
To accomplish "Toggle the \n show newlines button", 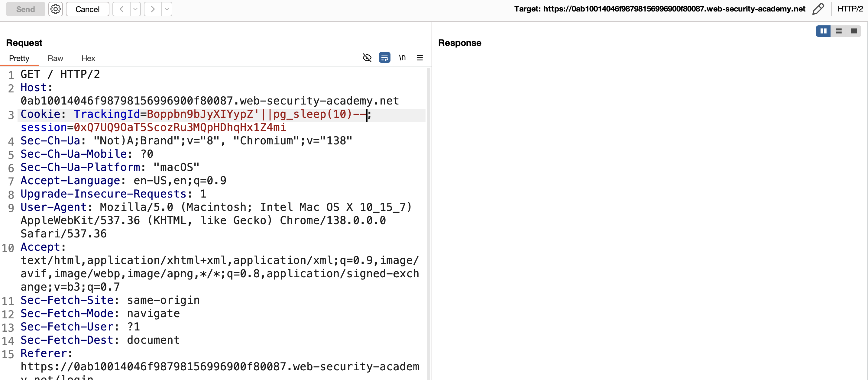I will pos(402,58).
